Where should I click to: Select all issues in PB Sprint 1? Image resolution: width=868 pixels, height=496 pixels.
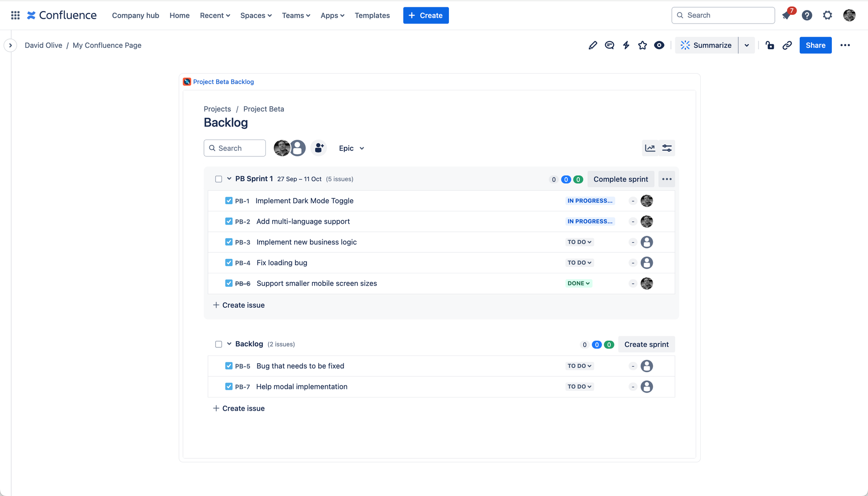tap(218, 179)
